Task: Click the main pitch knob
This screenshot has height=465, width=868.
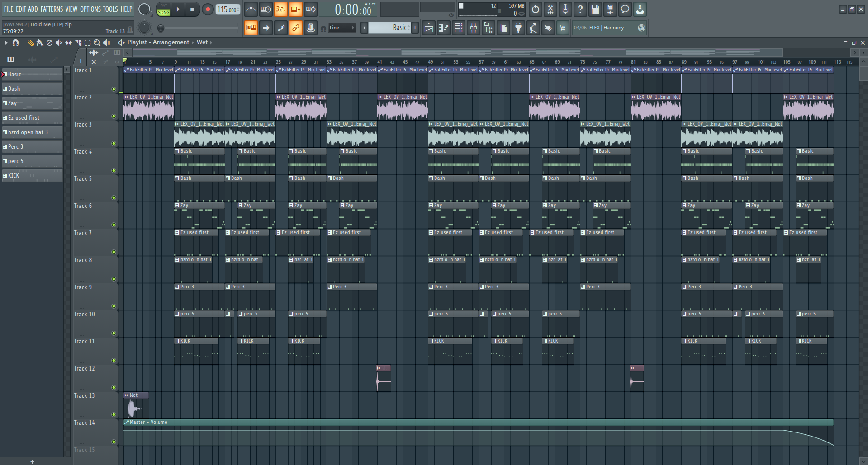Action: click(144, 28)
